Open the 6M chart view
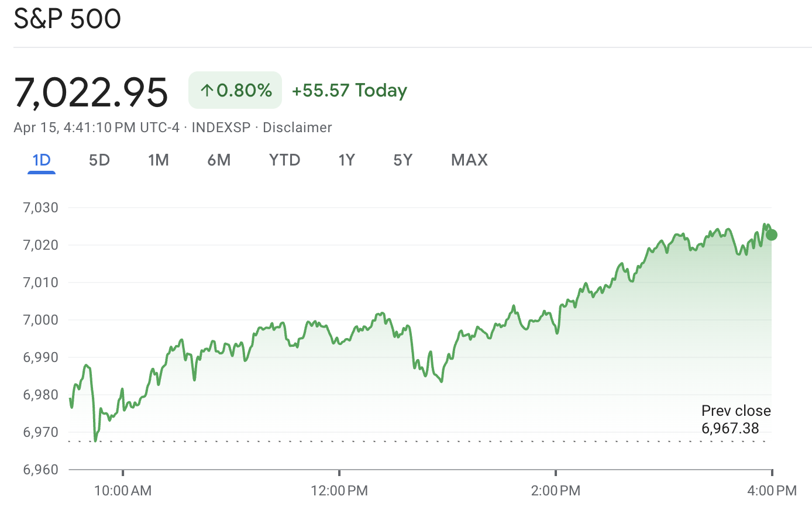 219,160
